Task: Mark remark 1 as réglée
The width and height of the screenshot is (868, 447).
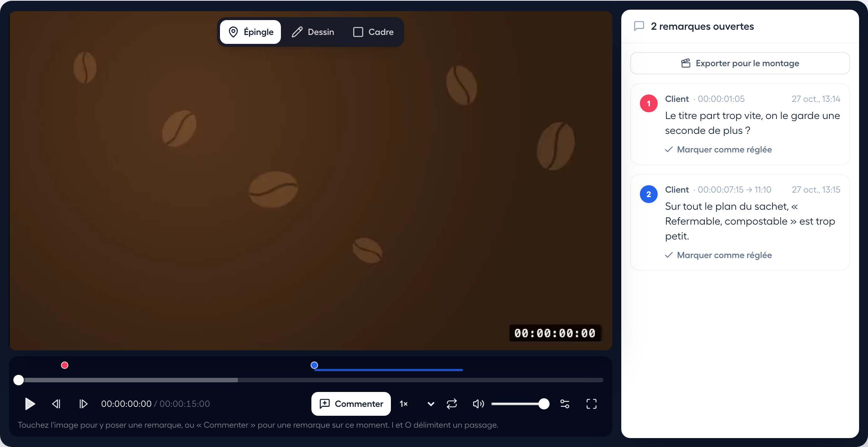Action: point(718,149)
